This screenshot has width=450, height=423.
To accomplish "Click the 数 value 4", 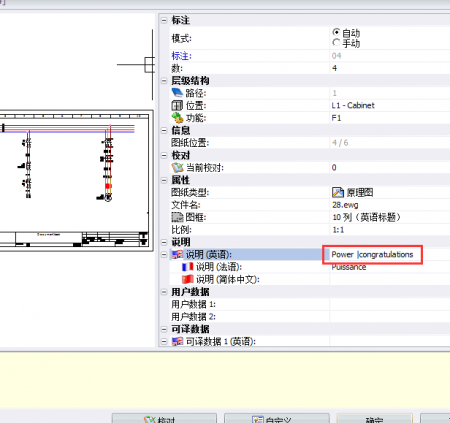I will click(334, 68).
